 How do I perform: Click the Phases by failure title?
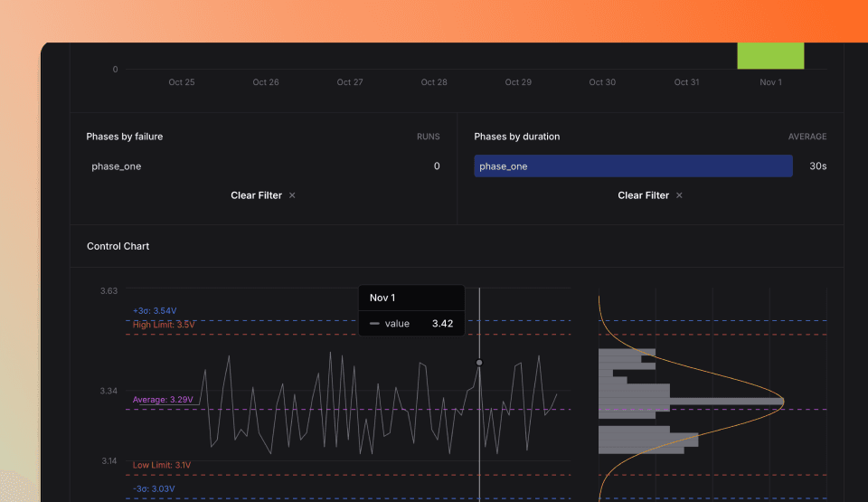click(125, 137)
